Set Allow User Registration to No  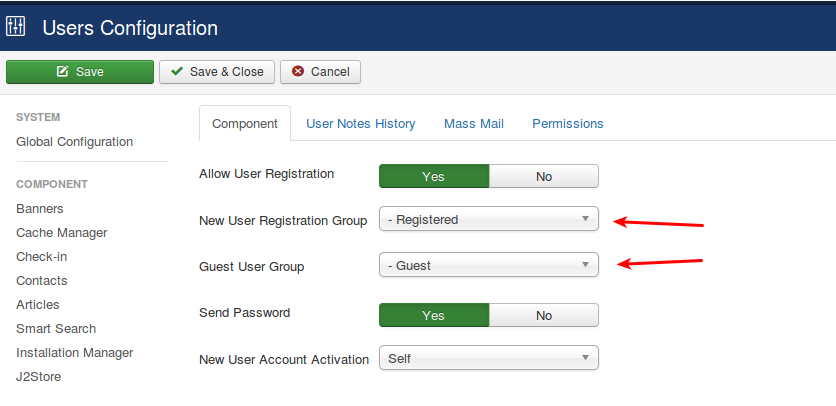pos(543,176)
